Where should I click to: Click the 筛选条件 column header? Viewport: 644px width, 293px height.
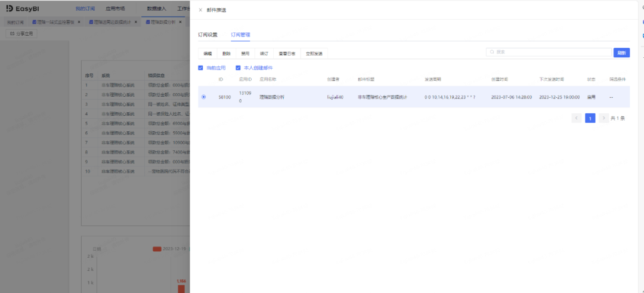[x=617, y=79]
